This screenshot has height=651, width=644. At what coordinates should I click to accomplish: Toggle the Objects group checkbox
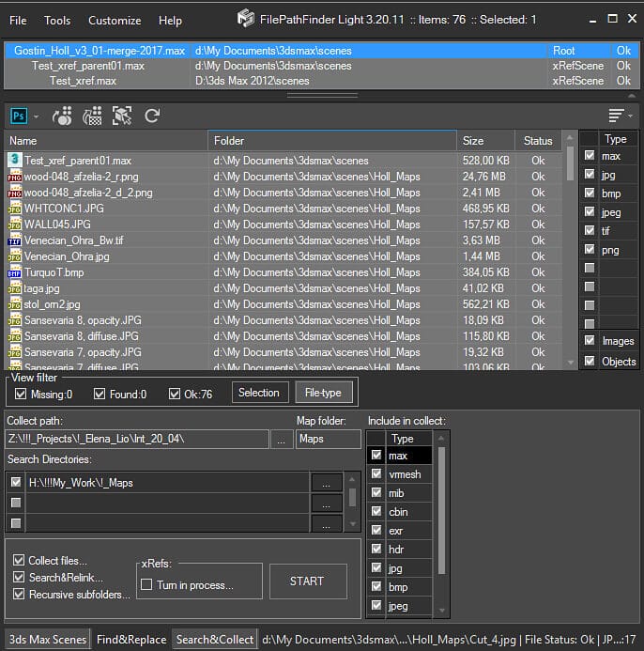590,361
